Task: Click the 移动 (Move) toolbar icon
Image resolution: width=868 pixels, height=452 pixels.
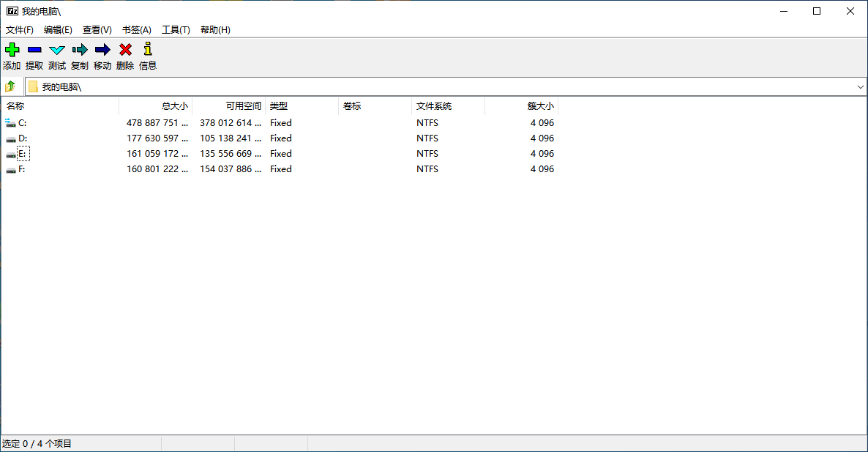Action: pos(102,49)
